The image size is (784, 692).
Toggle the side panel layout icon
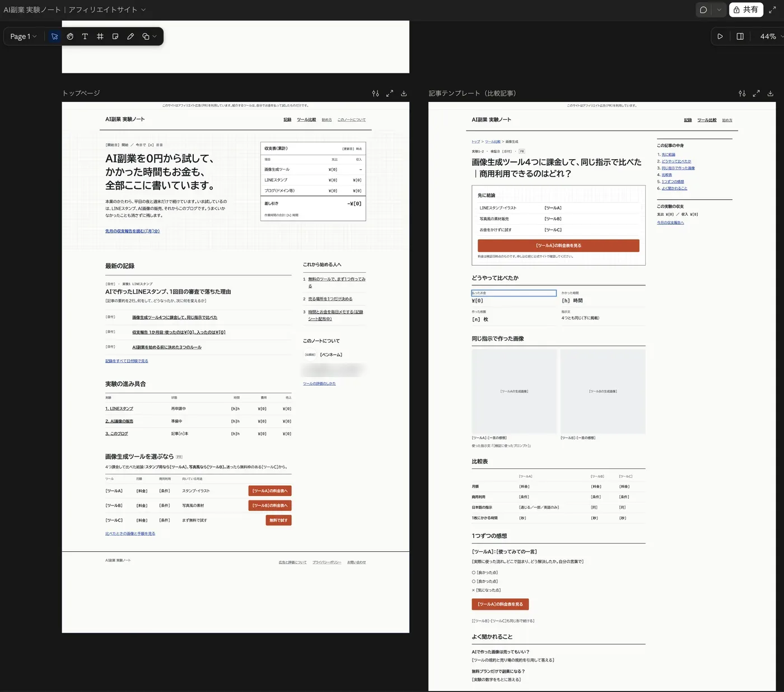click(740, 36)
